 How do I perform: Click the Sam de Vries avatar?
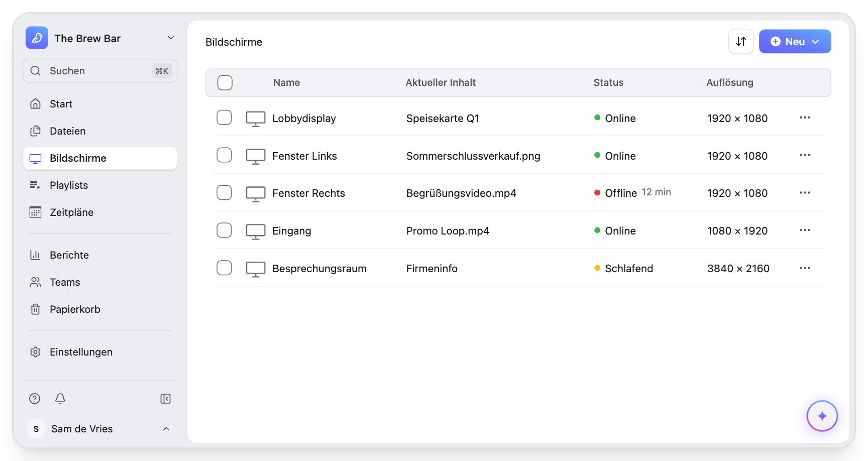(x=36, y=429)
